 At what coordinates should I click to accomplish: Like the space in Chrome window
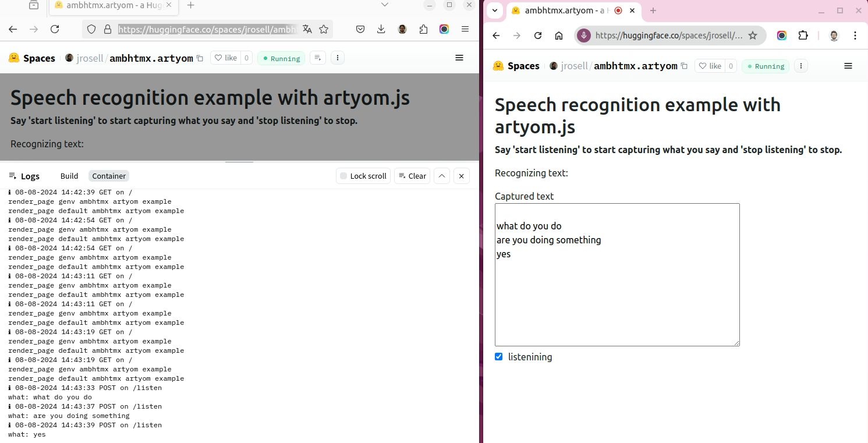[x=710, y=66]
